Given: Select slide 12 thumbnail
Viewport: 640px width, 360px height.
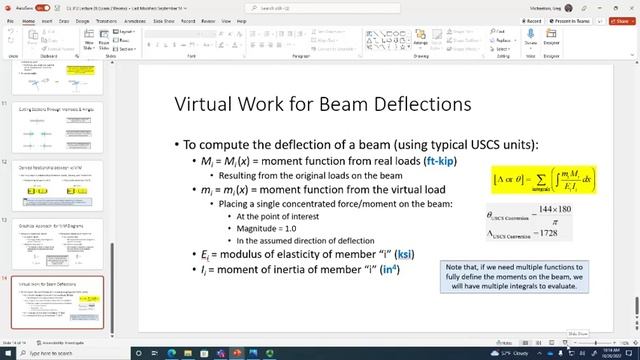Looking at the screenshot, I should pyautogui.click(x=58, y=186).
